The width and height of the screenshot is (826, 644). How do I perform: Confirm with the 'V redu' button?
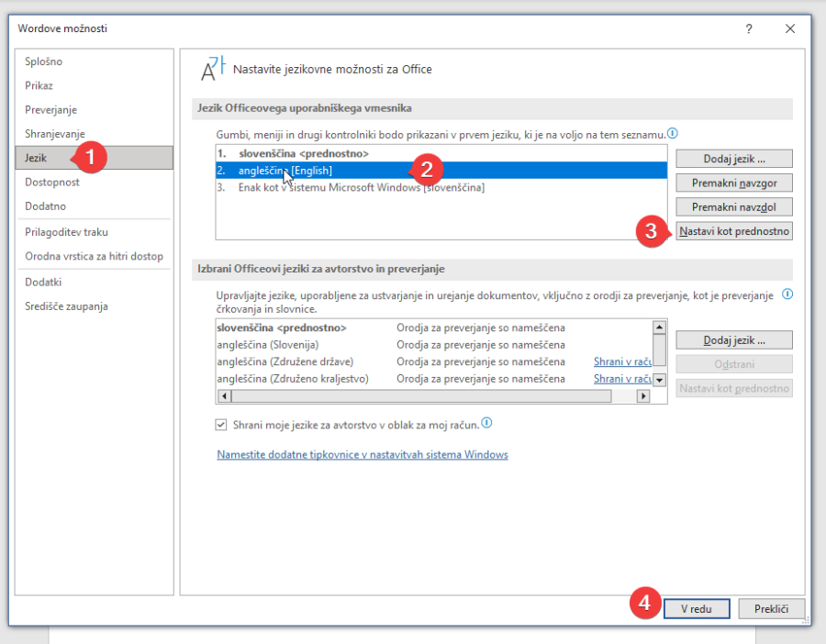pos(697,608)
